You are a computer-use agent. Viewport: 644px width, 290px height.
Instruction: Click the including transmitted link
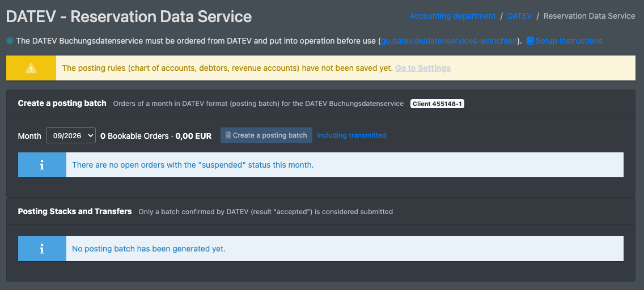tap(351, 135)
